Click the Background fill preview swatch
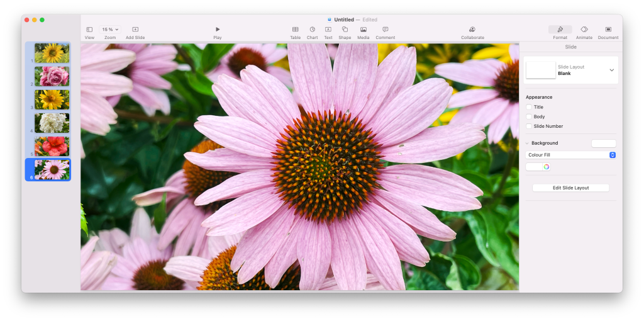The height and width of the screenshot is (321, 644). (x=604, y=144)
